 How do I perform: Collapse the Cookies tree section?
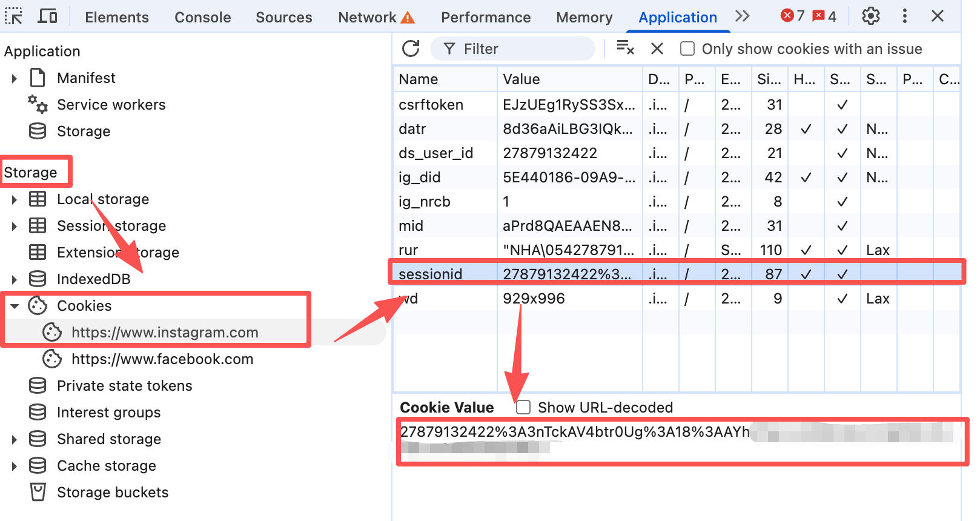[14, 307]
